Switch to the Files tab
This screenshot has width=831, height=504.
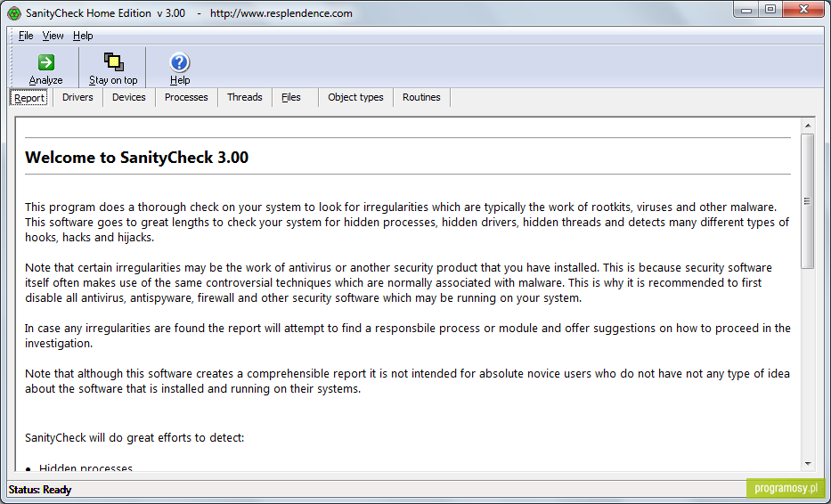tap(295, 98)
